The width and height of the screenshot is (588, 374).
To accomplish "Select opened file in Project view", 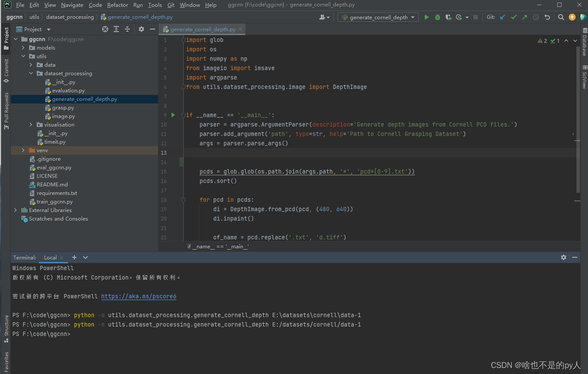I will click(x=105, y=29).
